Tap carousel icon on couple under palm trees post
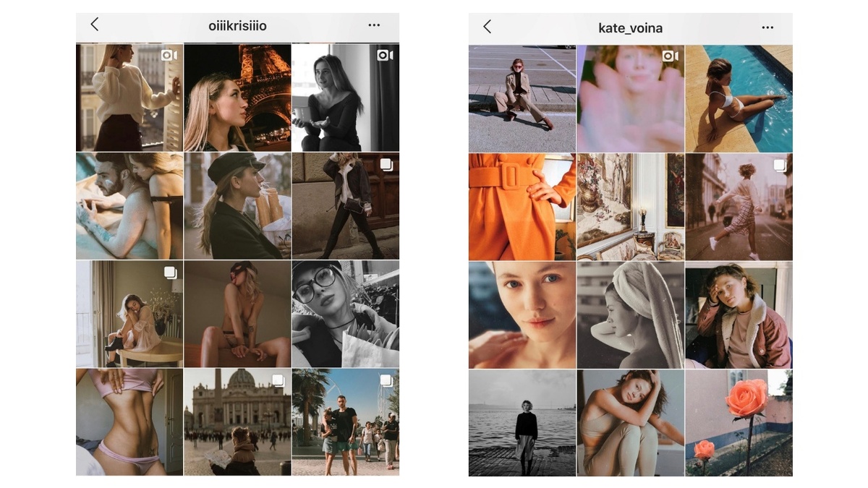Image resolution: width=868 pixels, height=488 pixels. coord(386,380)
